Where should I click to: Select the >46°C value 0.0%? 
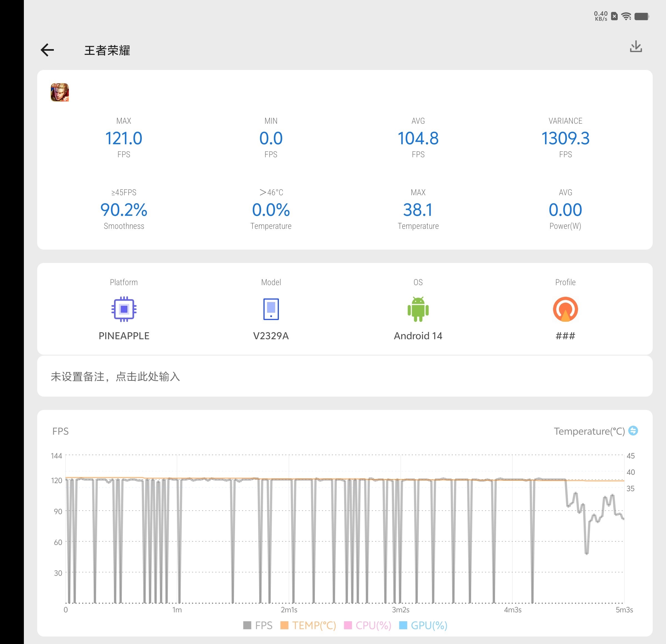tap(271, 210)
